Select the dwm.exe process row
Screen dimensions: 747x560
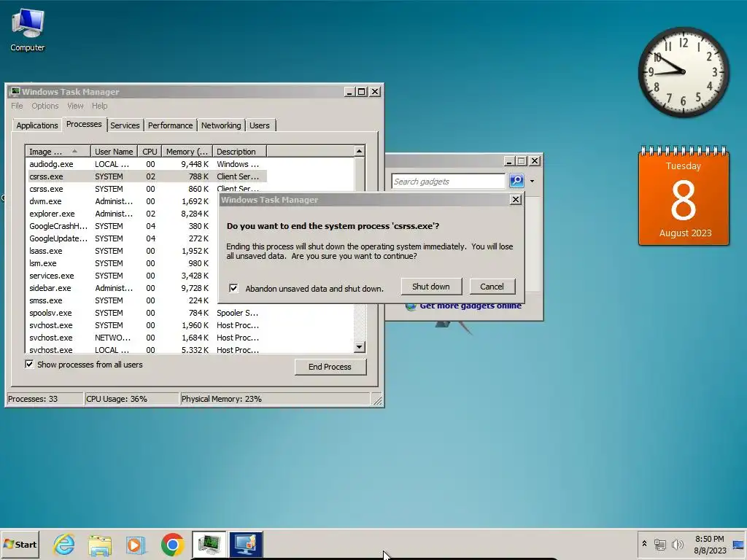(x=123, y=201)
